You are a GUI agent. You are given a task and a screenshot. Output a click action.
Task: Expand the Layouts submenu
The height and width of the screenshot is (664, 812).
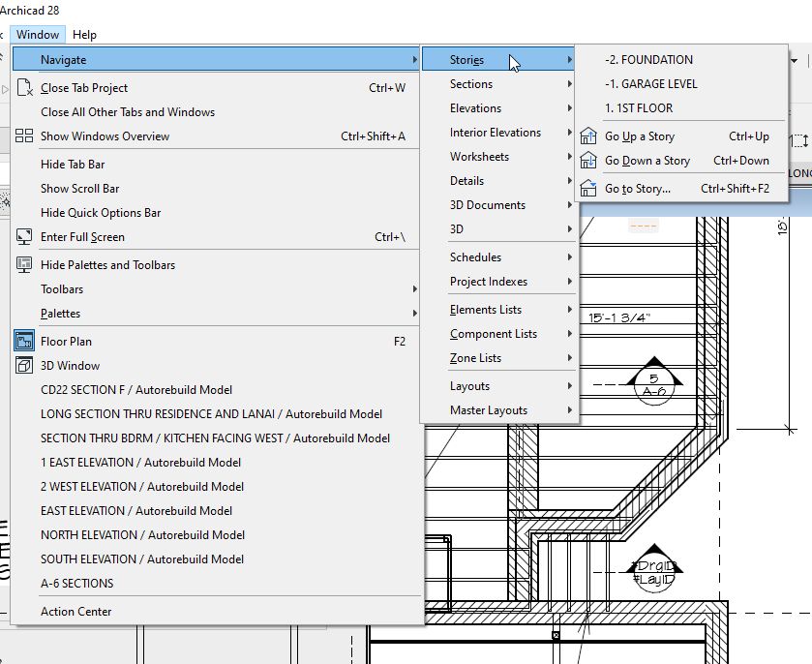(499, 386)
